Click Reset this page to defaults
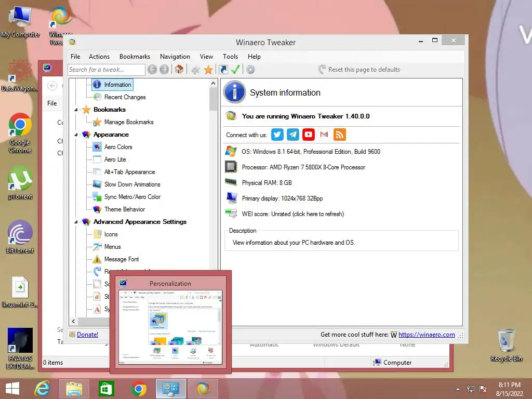Viewport: 532px width, 399px height. pos(359,70)
